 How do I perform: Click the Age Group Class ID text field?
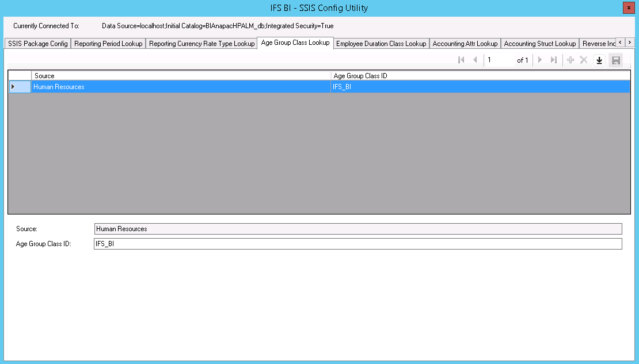coord(357,244)
